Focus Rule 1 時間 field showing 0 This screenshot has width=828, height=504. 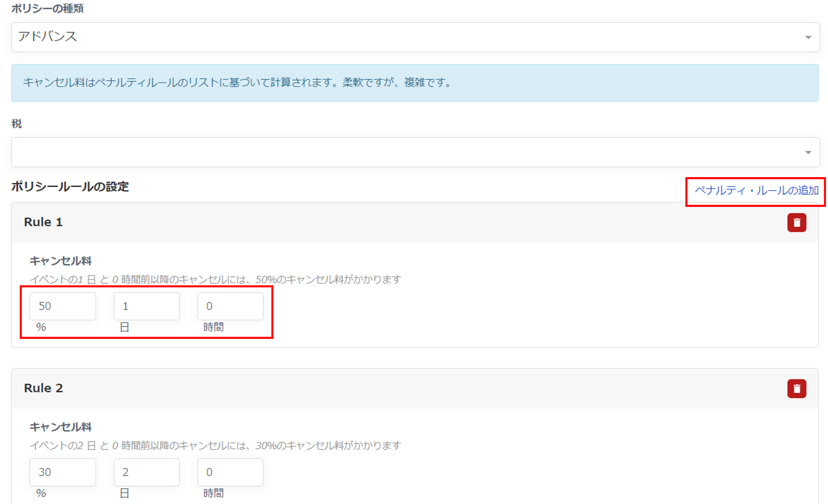[x=230, y=306]
